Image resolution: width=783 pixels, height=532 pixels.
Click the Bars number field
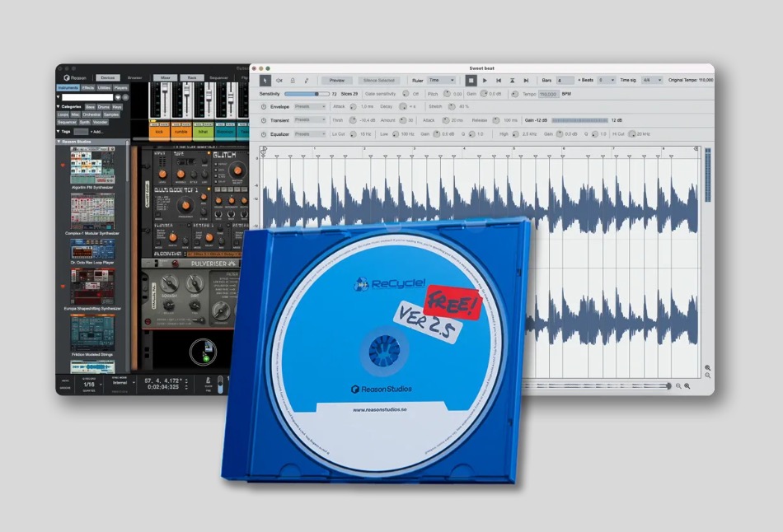[x=565, y=81]
